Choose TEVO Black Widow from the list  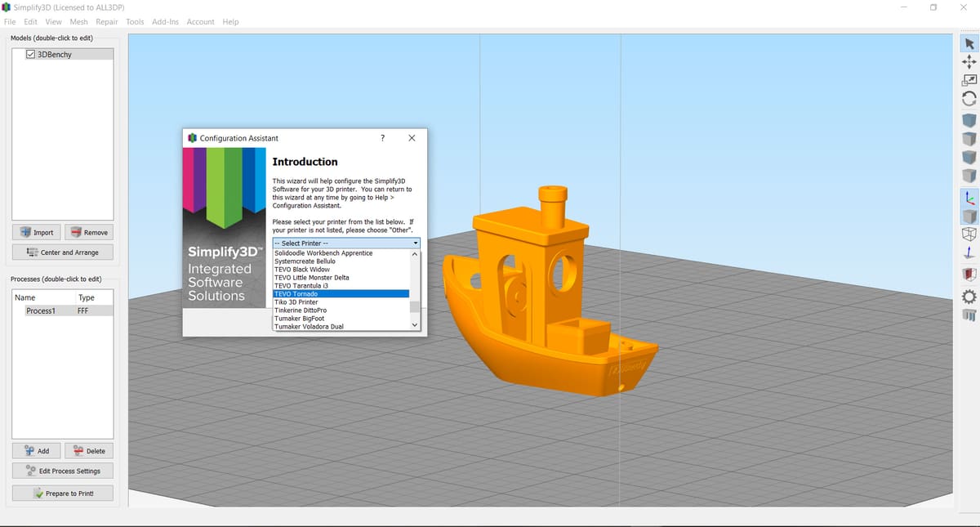341,270
